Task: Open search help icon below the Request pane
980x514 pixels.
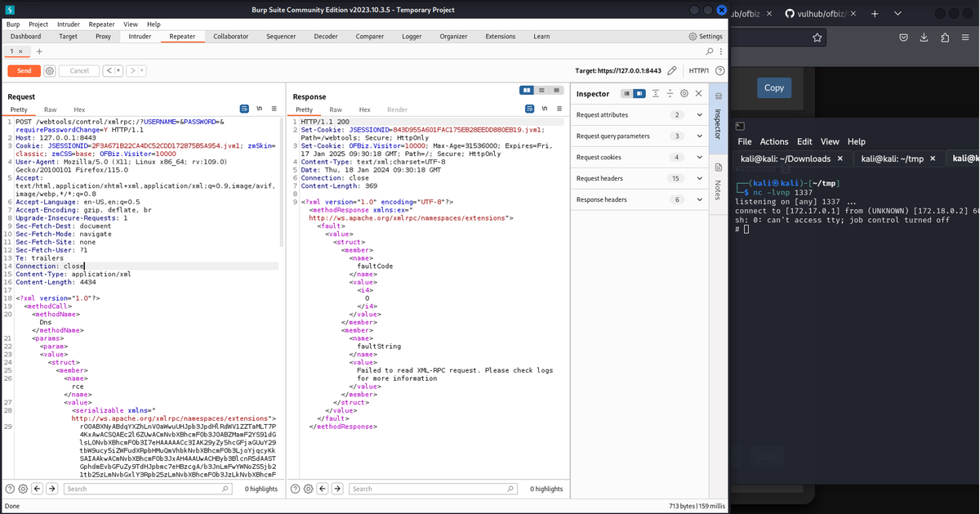Action: 10,489
